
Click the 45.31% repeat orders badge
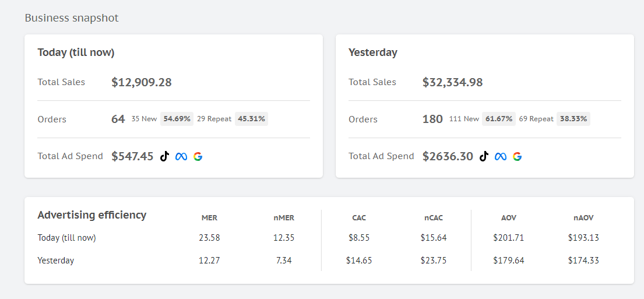coord(251,119)
